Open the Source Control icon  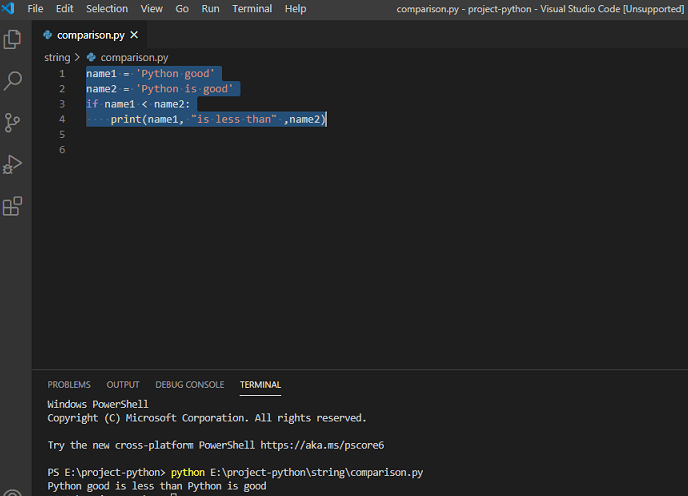point(12,122)
